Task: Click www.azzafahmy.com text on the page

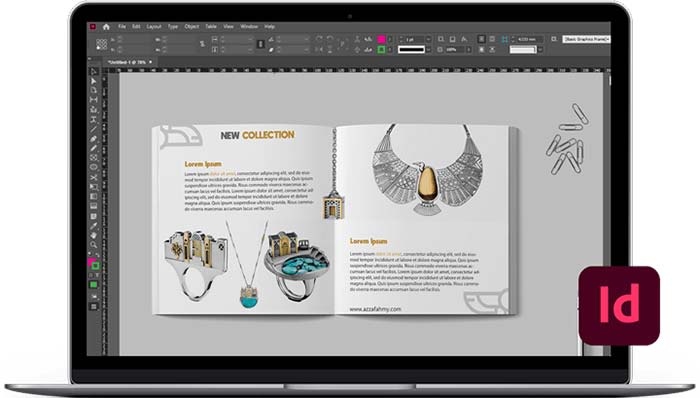Action: [x=375, y=309]
